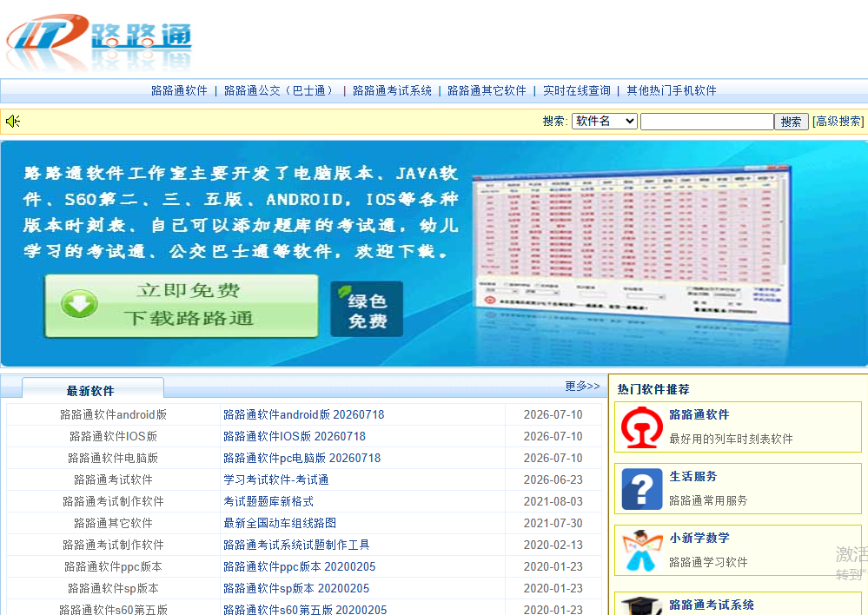868x615 pixels.
Task: Click the 2021-07-30 date cell
Action: pos(553,523)
